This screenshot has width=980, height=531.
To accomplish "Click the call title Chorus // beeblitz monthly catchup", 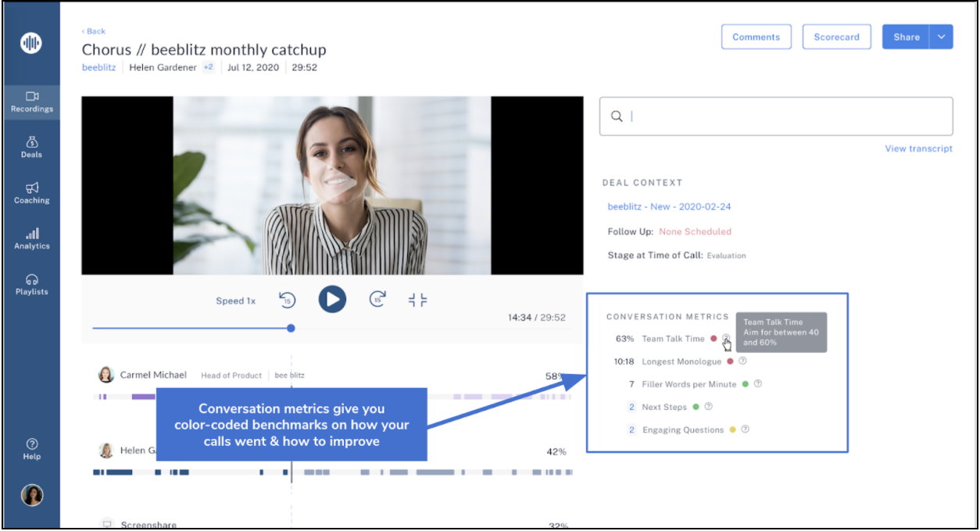I will (x=204, y=50).
